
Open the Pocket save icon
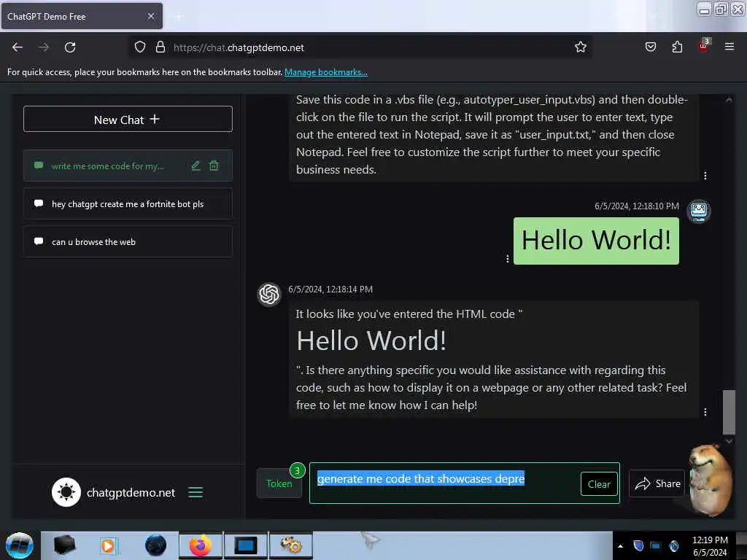650,47
